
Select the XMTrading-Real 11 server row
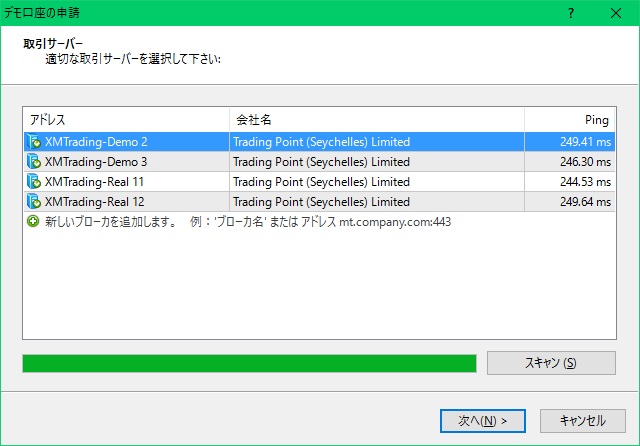point(319,182)
